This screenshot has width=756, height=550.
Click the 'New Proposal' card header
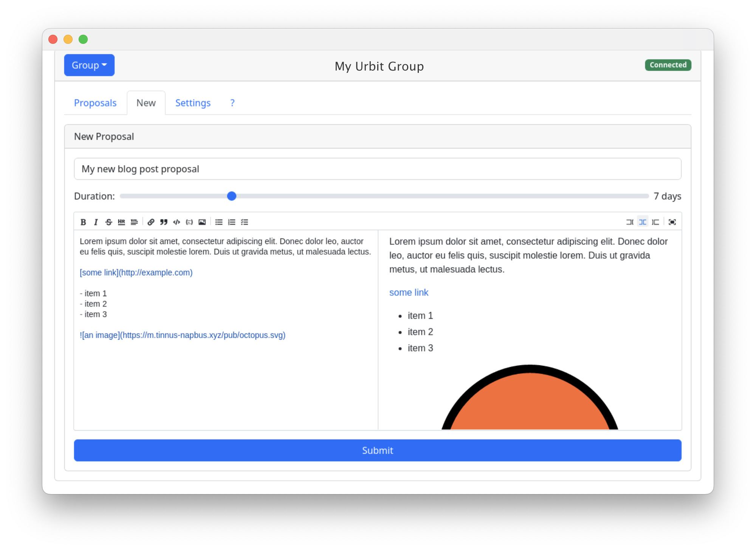click(x=378, y=136)
